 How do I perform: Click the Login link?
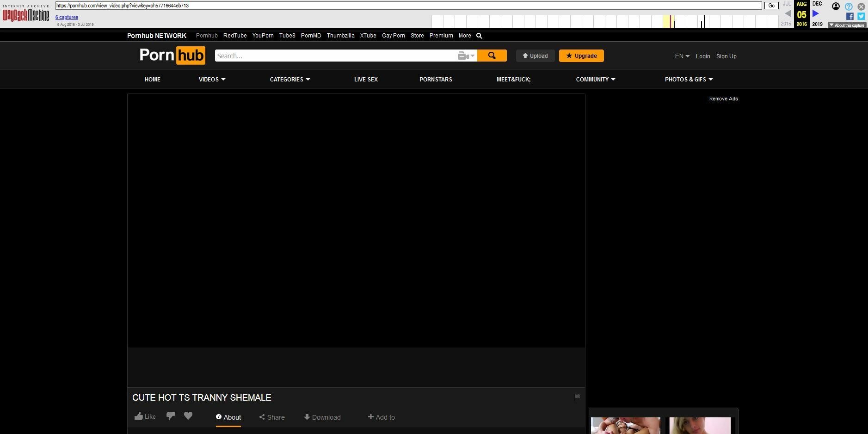pyautogui.click(x=703, y=56)
